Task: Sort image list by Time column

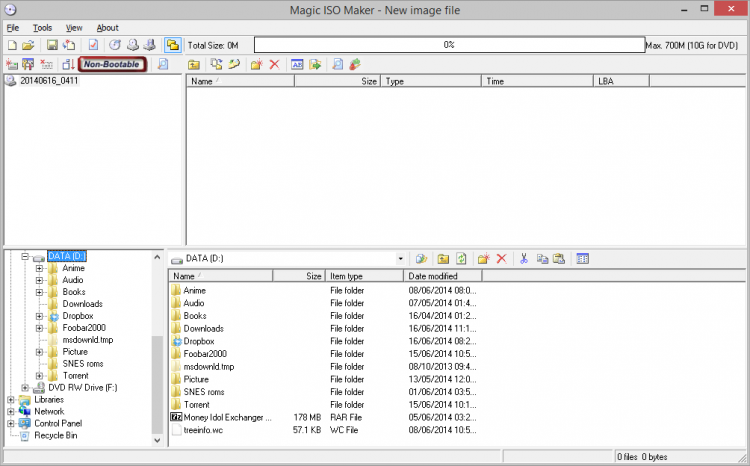Action: [537, 81]
